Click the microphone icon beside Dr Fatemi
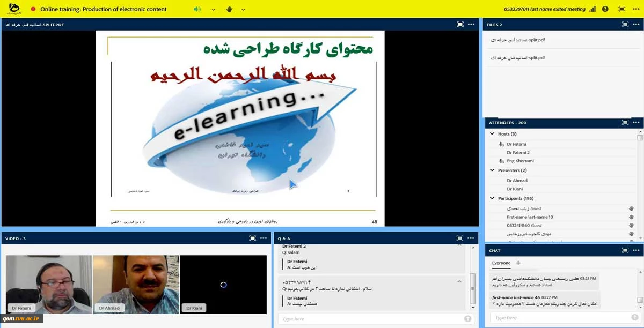This screenshot has width=644, height=328. pos(501,144)
